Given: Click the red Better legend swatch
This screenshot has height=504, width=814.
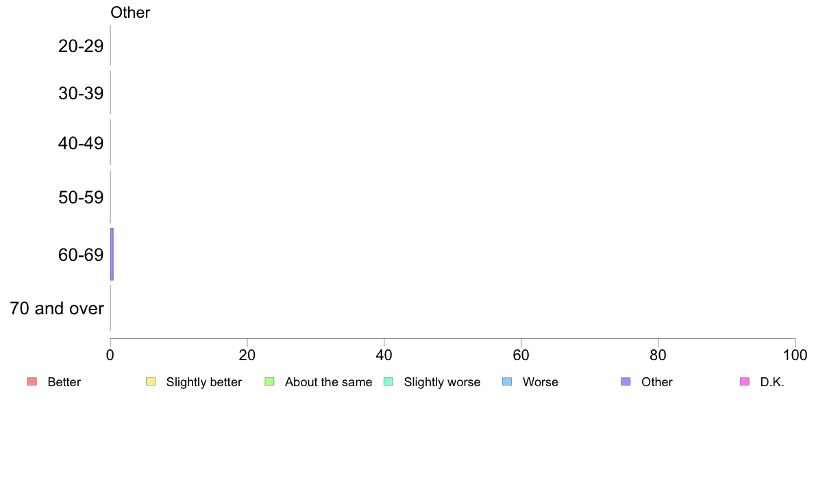Looking at the screenshot, I should coord(32,381).
